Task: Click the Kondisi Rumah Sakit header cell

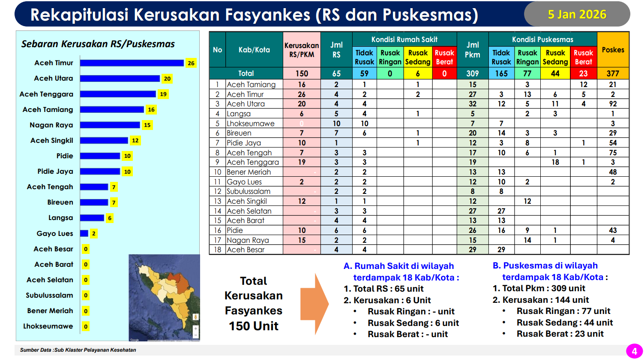Action: point(404,39)
